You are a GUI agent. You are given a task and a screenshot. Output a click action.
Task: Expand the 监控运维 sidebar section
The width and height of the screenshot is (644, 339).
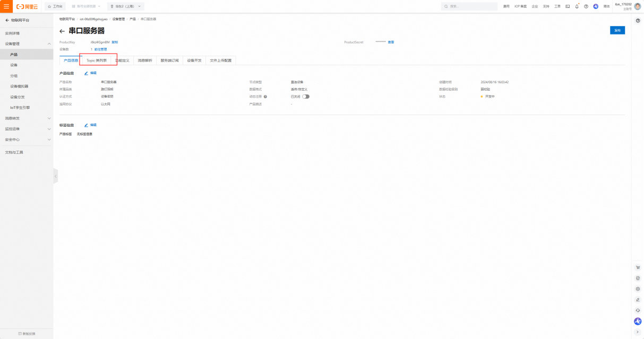coord(49,129)
